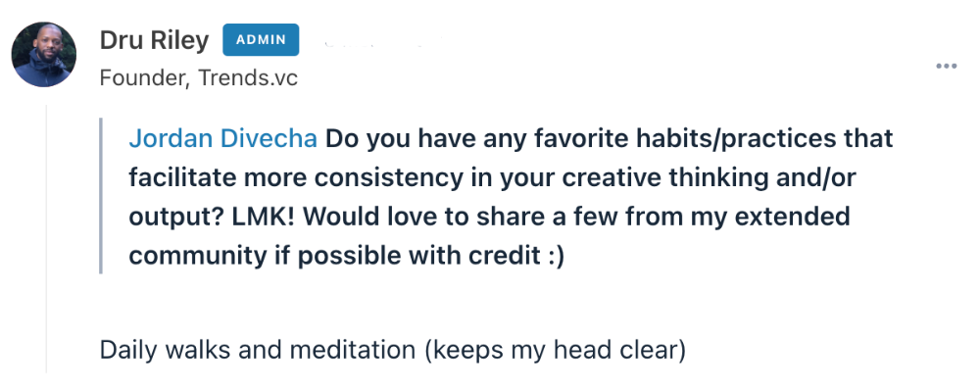Screen dimensions: 980x392
Task: Click the line starting 'facilitate more consistency'
Action: (493, 178)
